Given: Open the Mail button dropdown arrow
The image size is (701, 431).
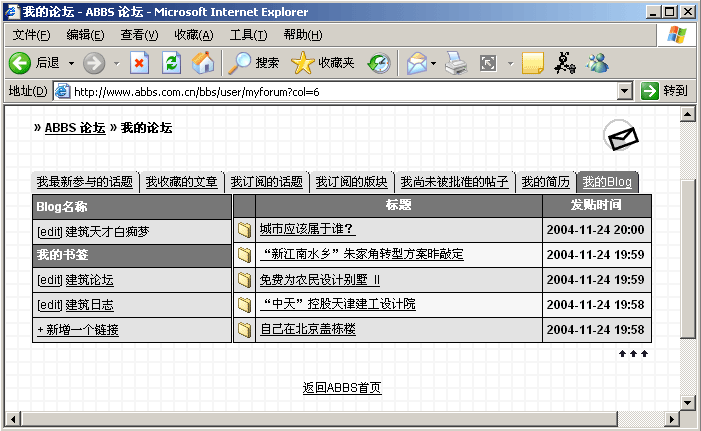Looking at the screenshot, I should [433, 63].
